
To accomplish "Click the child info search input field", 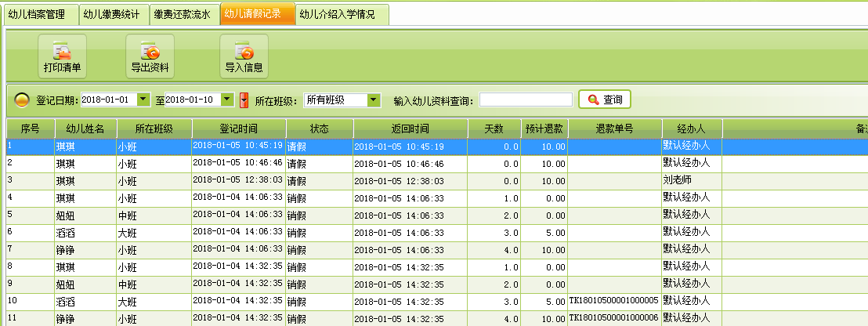I will pos(526,100).
